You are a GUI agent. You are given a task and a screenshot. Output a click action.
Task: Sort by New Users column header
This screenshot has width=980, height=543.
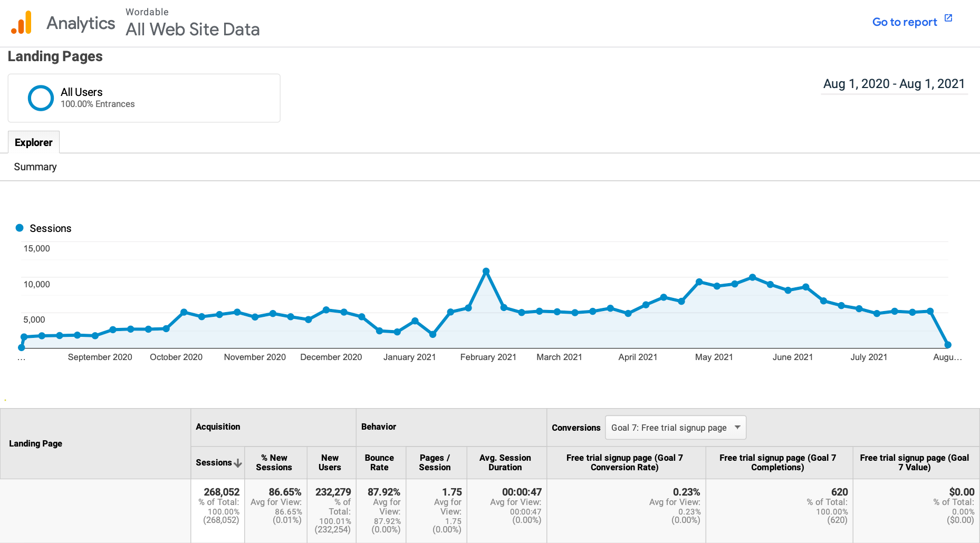330,462
